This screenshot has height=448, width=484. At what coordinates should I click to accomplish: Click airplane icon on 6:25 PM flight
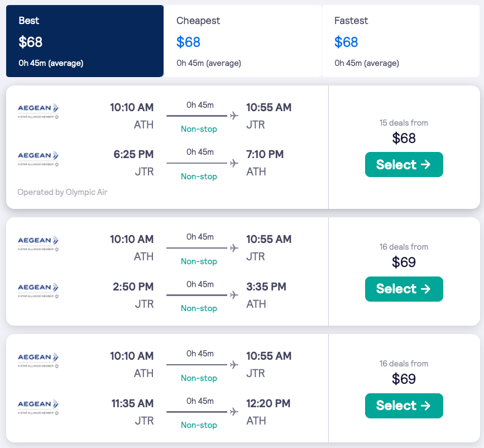point(234,163)
